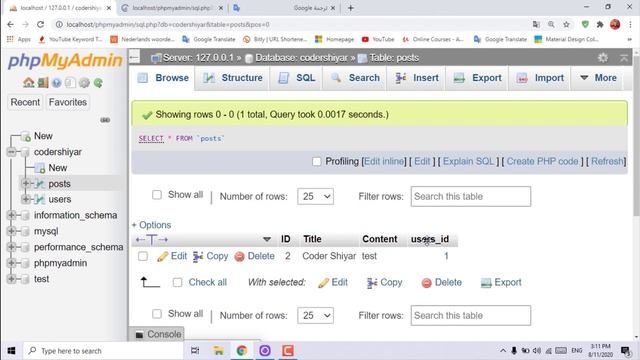Click the Refresh link
Screen dimensions: 640x360
pos(607,162)
